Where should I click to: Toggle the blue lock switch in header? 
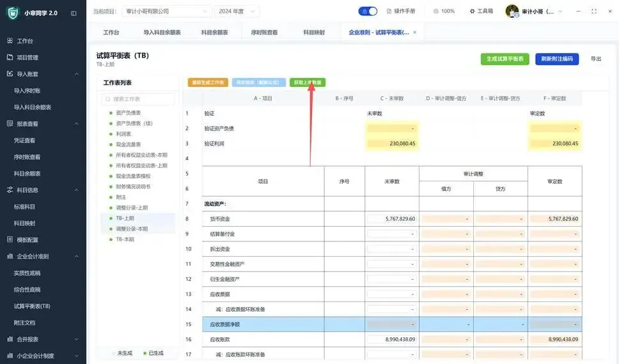point(368,11)
